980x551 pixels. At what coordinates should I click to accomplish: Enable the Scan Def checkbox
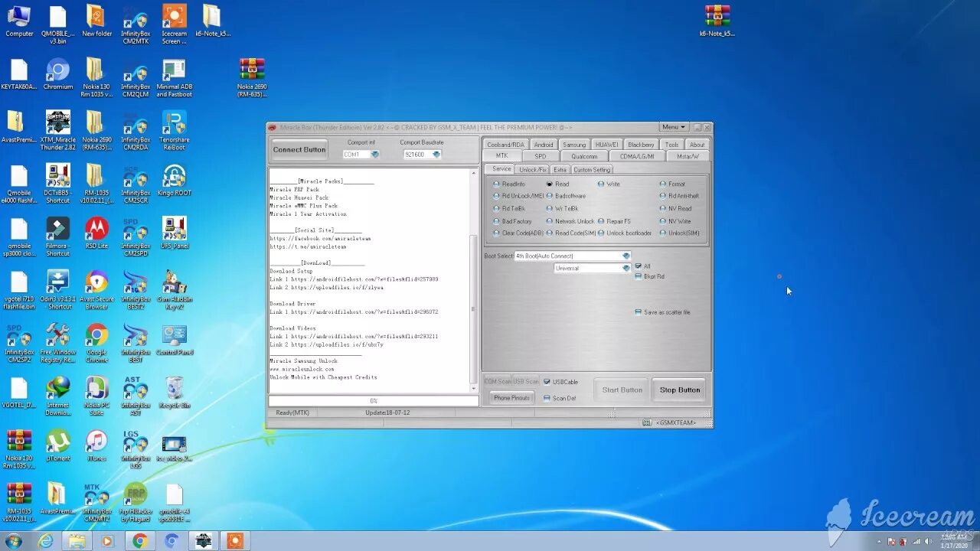560,398
